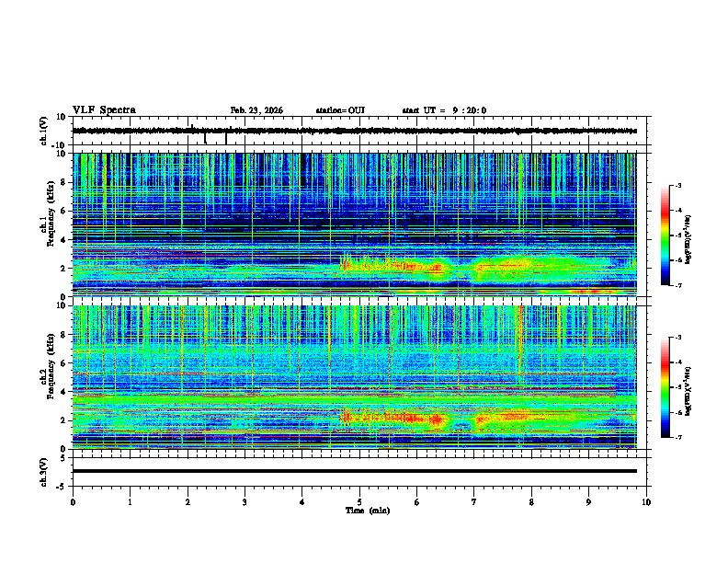The height and width of the screenshot is (563, 728).
Task: Click the "-3" label on ch.1 color bar
Action: [678, 185]
